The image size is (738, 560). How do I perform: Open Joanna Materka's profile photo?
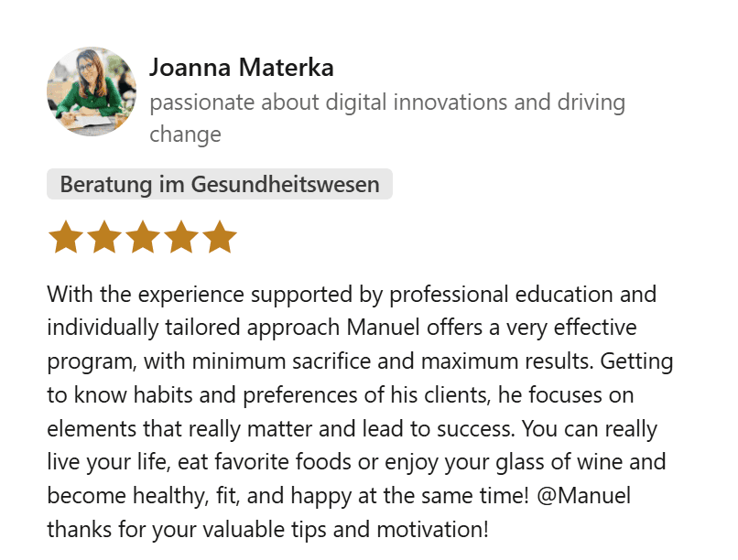(x=92, y=92)
